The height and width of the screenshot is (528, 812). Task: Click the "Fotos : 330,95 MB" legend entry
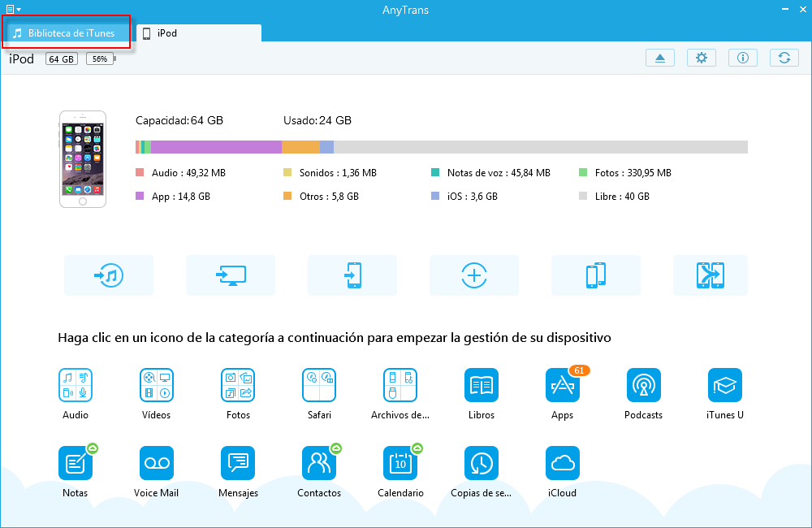coord(625,172)
